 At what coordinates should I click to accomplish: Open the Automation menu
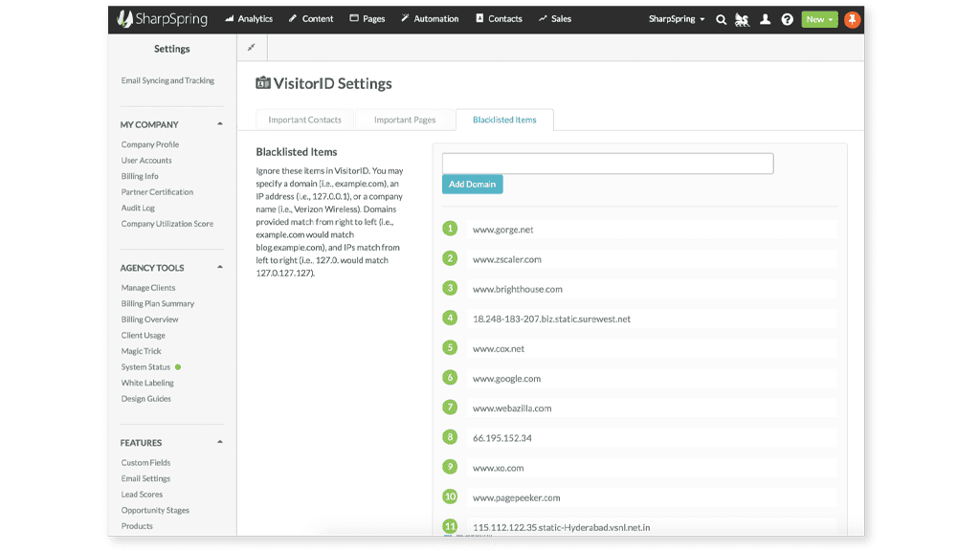tap(430, 19)
